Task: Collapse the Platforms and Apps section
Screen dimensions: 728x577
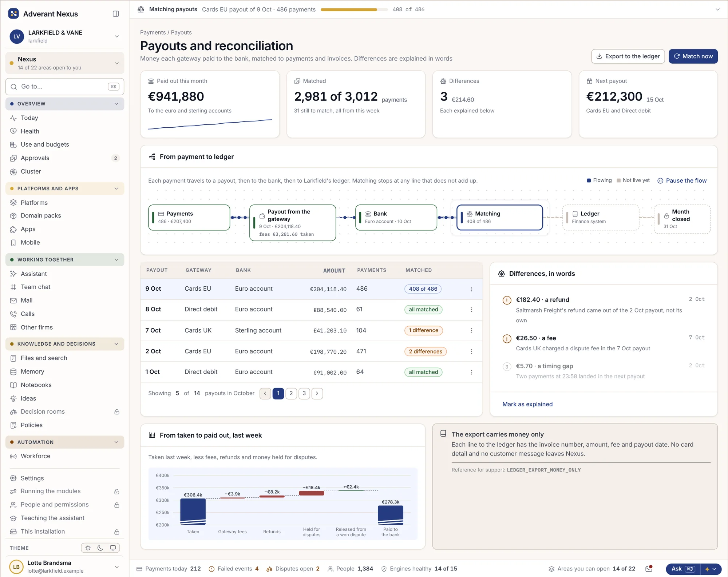Action: [116, 189]
